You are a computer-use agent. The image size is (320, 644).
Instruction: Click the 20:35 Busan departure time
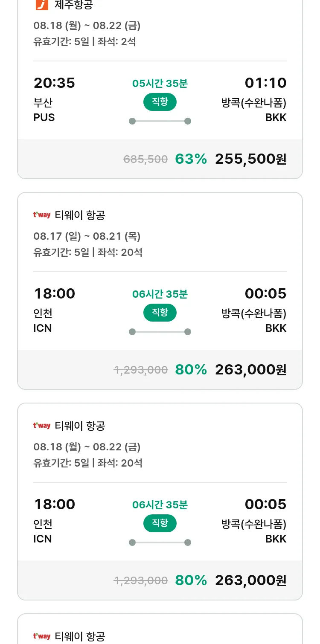pos(54,83)
